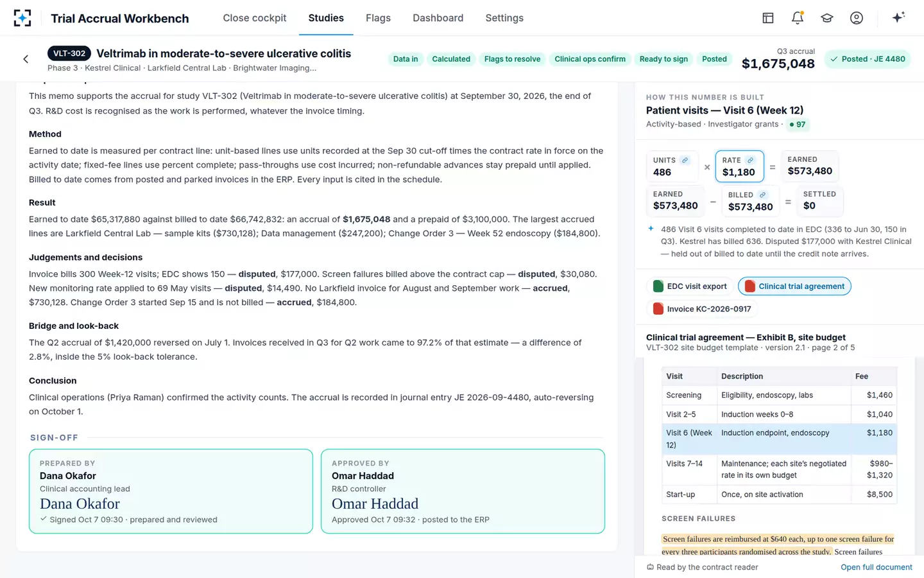Screen dimensions: 924x578
Task: Click the Trial Accrual Workbench logo icon
Action: tap(22, 18)
